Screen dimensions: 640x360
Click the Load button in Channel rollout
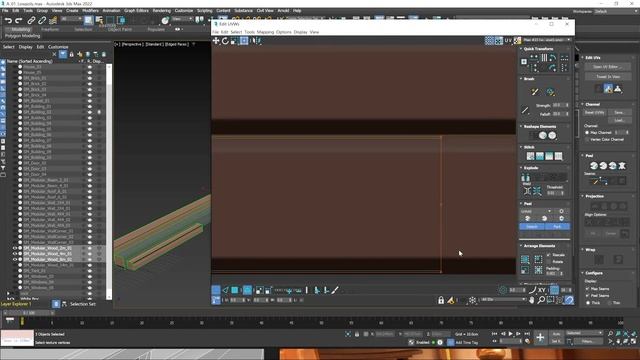click(x=619, y=120)
